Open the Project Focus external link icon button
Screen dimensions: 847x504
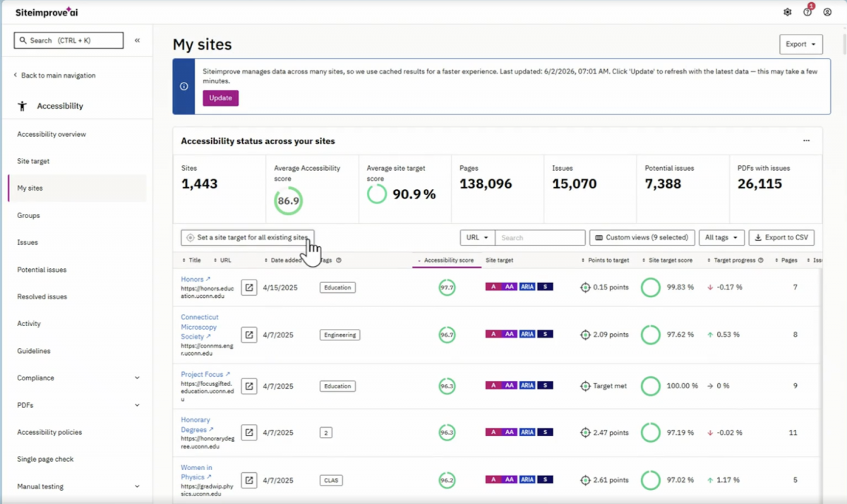pyautogui.click(x=249, y=386)
